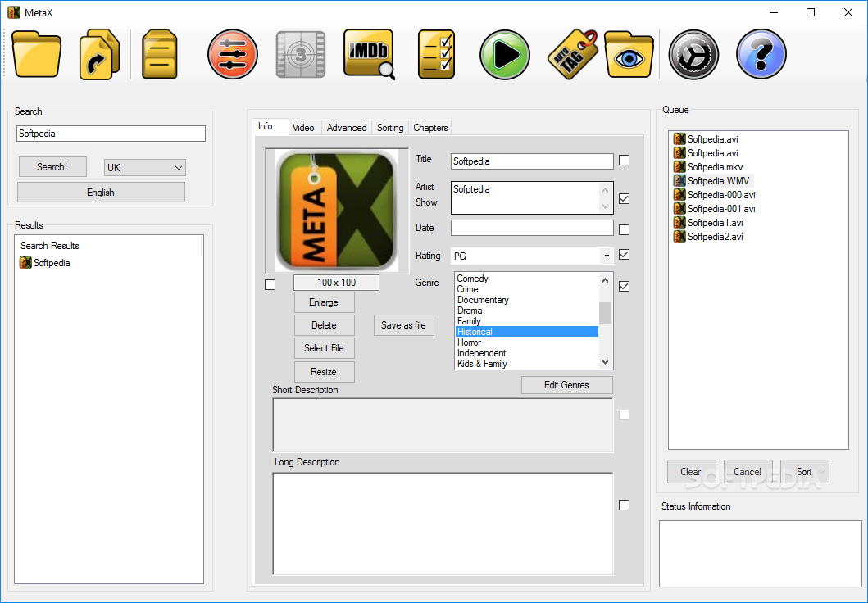Image resolution: width=868 pixels, height=603 pixels.
Task: Toggle the Genre checkbox
Action: 624,287
